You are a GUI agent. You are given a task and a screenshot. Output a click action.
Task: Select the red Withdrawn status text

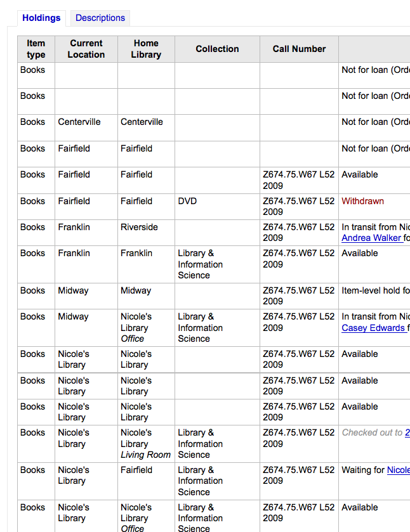[362, 201]
